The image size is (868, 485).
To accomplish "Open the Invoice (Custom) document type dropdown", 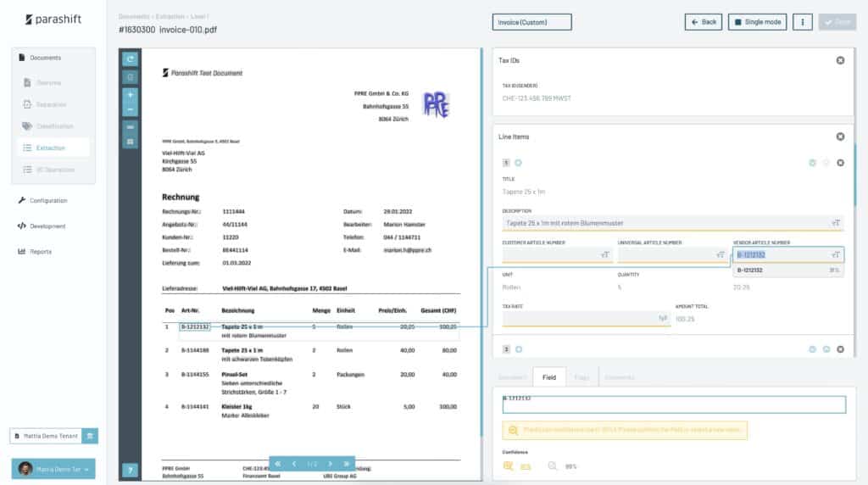I will click(531, 22).
